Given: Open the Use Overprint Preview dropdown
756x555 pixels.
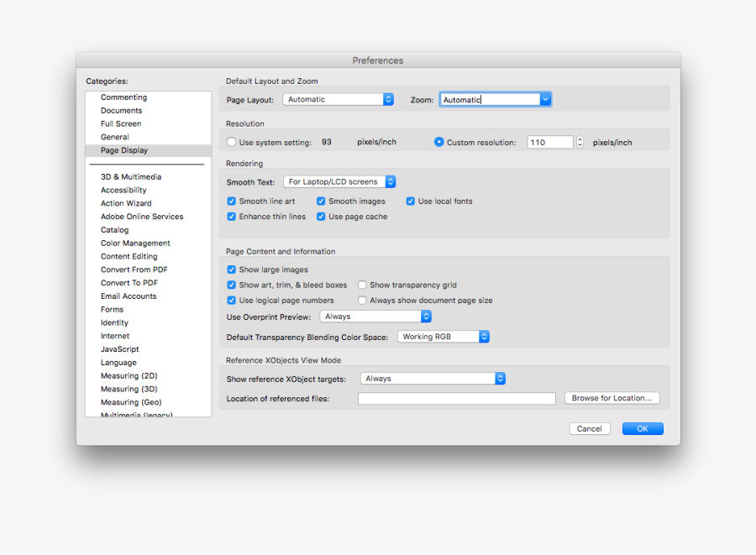Looking at the screenshot, I should [375, 317].
